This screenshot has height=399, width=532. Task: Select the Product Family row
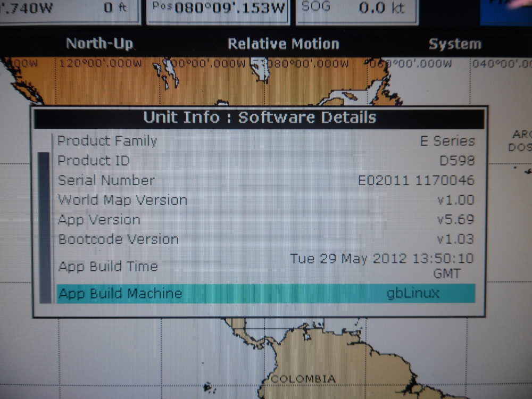pyautogui.click(x=265, y=141)
